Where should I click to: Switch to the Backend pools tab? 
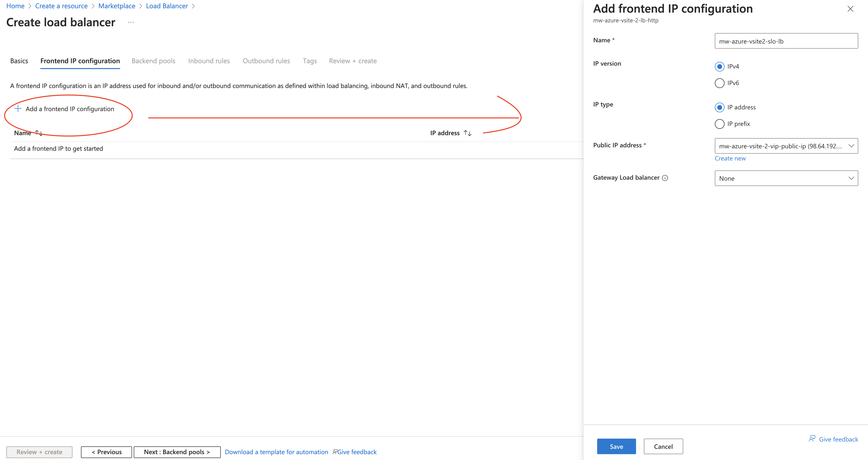153,61
